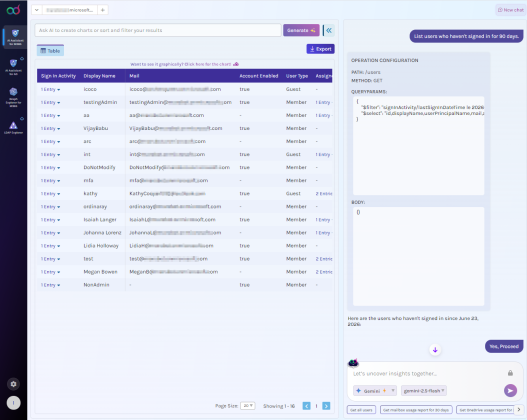Show more prompt suggestions with chevron
527x420 pixels.
(x=519, y=409)
